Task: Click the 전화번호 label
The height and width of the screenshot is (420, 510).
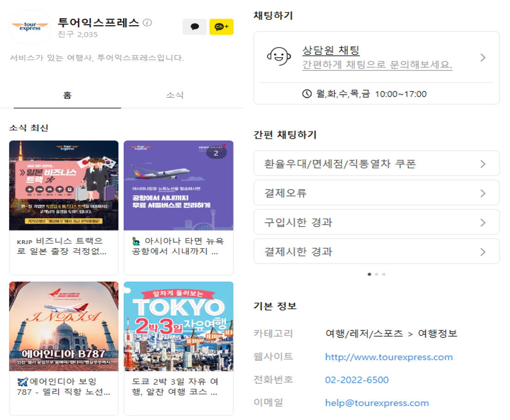Action: (x=273, y=379)
